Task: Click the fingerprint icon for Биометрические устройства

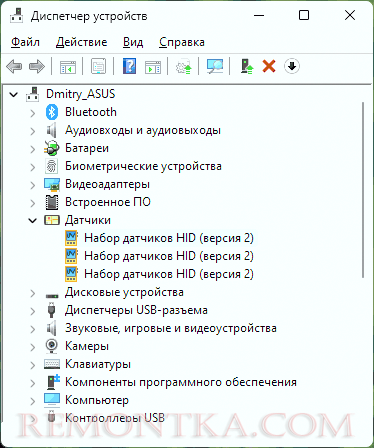Action: point(52,166)
